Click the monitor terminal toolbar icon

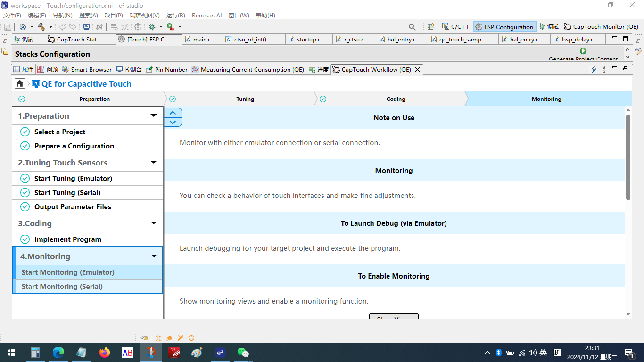pos(86,27)
